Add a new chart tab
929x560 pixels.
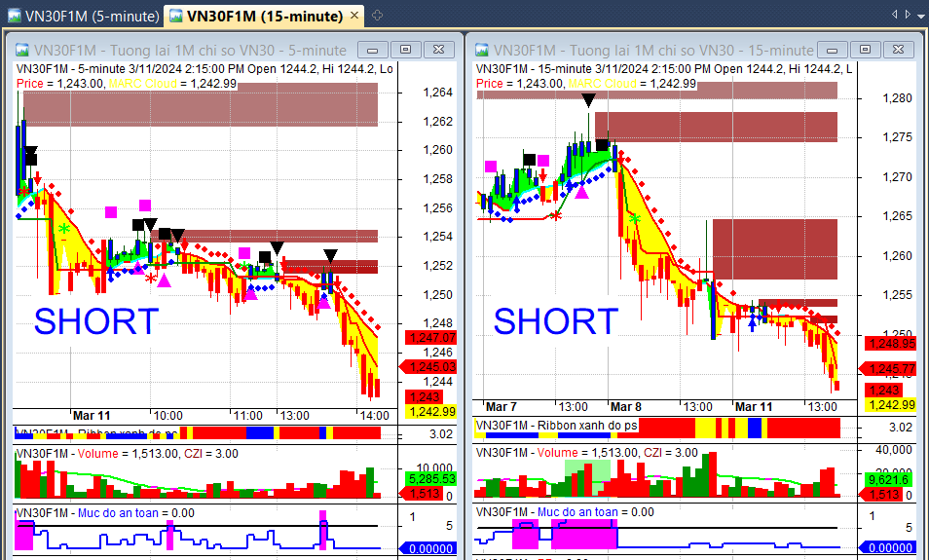377,16
